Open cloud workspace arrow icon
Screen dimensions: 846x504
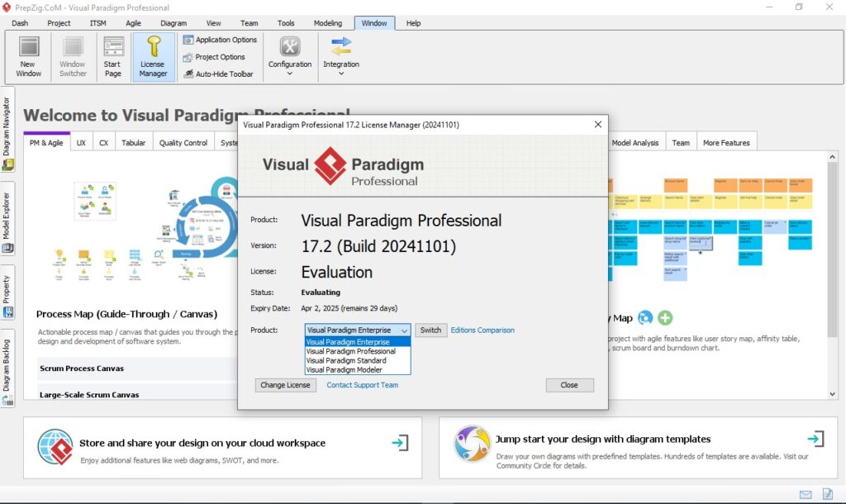point(400,443)
